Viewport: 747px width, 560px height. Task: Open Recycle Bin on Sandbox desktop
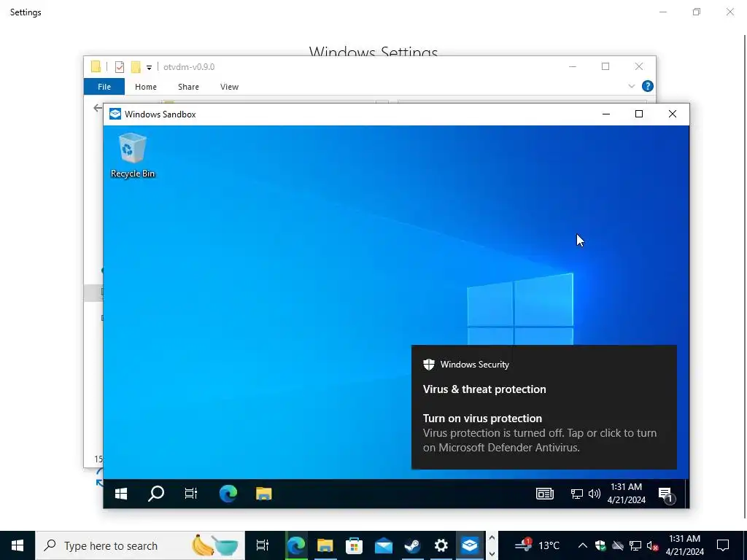pyautogui.click(x=133, y=155)
